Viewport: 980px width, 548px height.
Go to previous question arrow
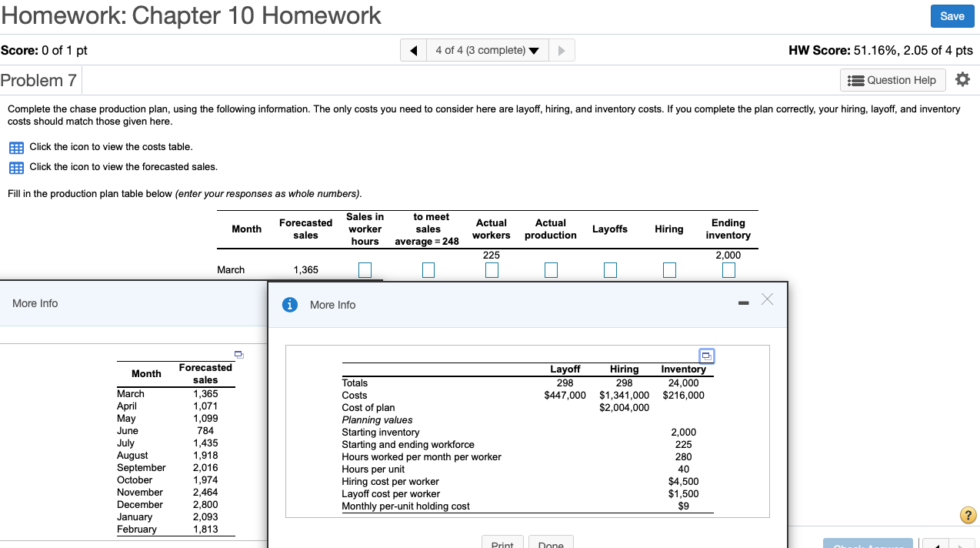coord(414,51)
